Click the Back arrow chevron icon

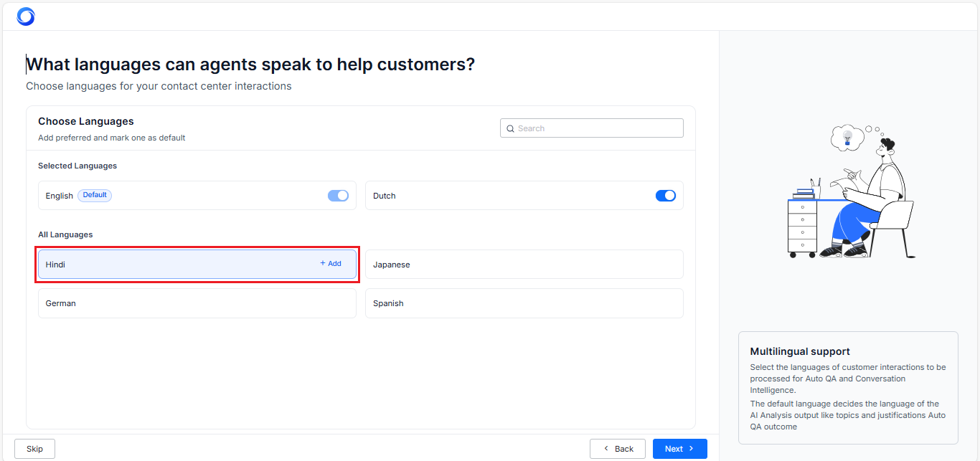(606, 449)
